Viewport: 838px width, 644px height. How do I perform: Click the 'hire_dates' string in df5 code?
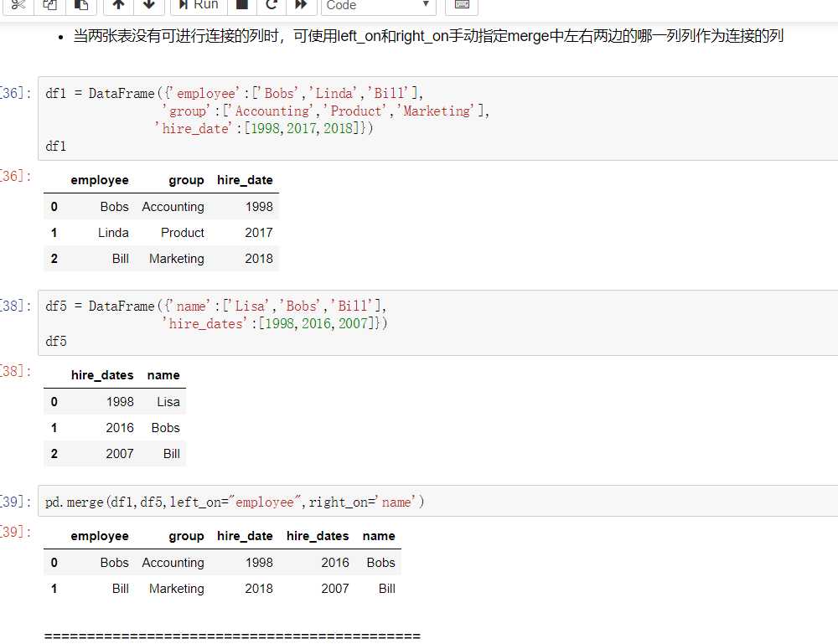(x=204, y=323)
